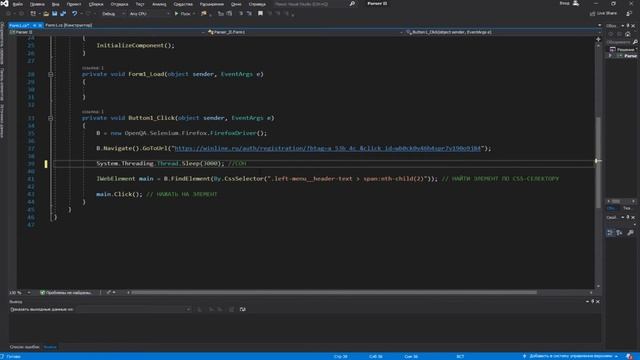Click the references CodeLens above Button1_Click

tap(93, 111)
